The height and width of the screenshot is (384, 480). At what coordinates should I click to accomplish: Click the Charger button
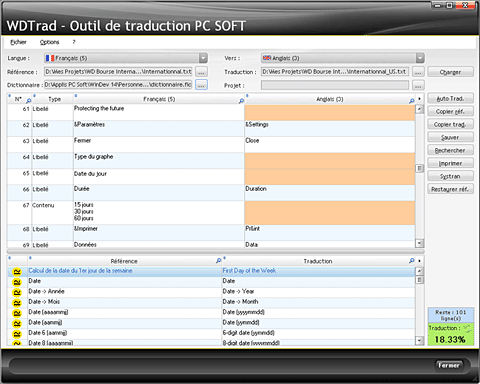tap(450, 72)
